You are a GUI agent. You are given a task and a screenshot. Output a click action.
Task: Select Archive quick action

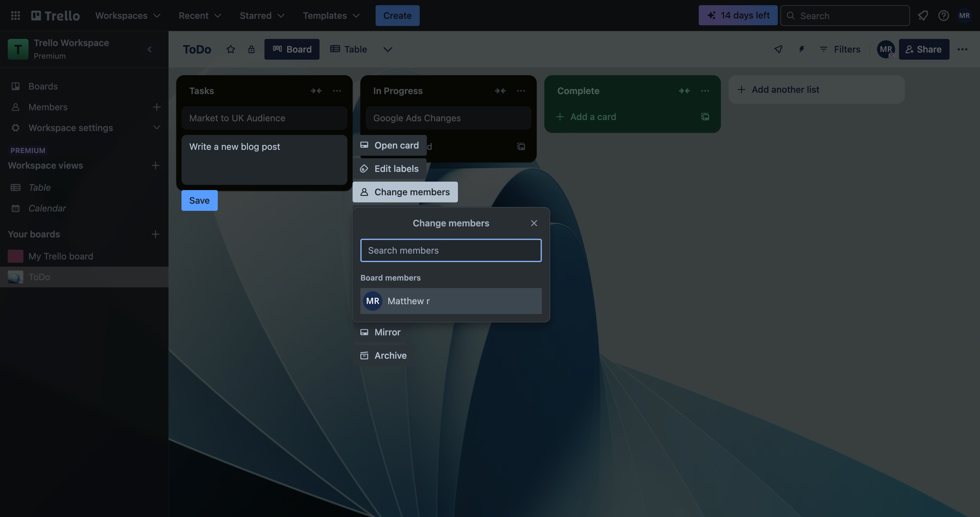383,355
